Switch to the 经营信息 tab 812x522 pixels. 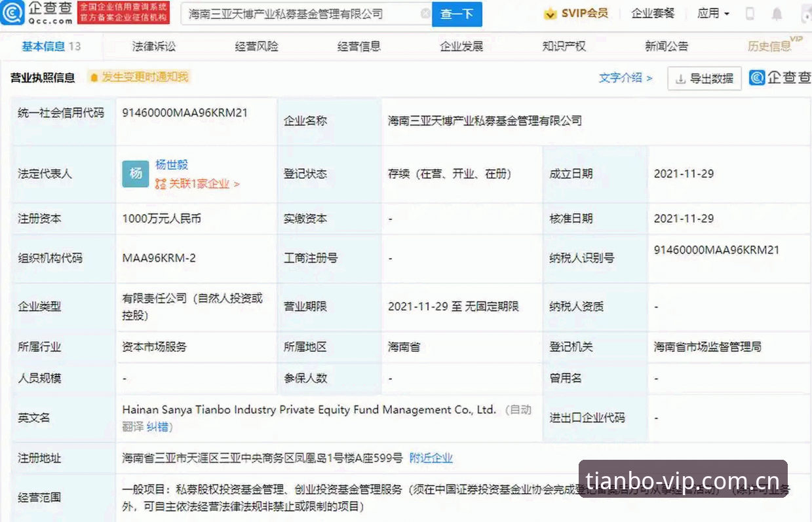click(x=359, y=46)
